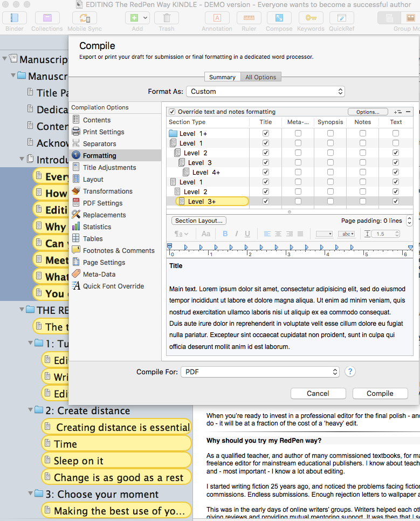The height and width of the screenshot is (521, 420).
Task: Open the Keywords panel icon
Action: [311, 18]
